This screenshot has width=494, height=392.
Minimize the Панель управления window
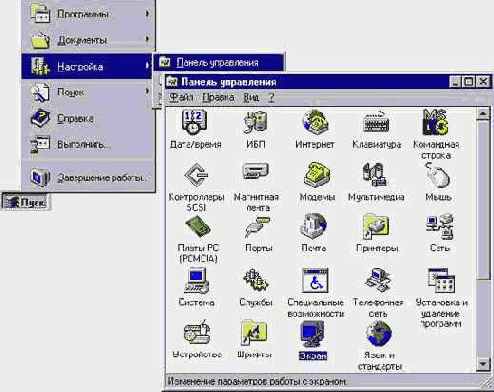pyautogui.click(x=455, y=82)
